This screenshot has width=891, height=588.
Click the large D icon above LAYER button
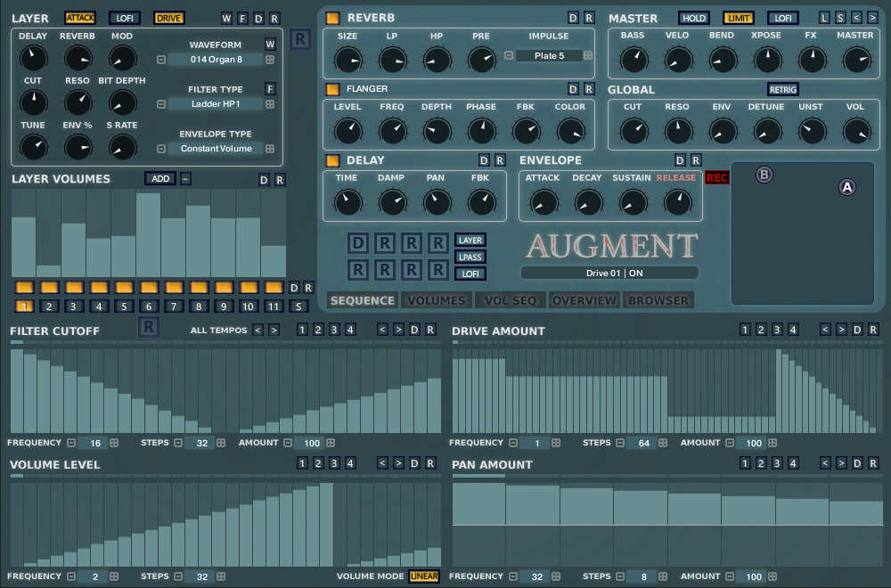click(x=358, y=243)
